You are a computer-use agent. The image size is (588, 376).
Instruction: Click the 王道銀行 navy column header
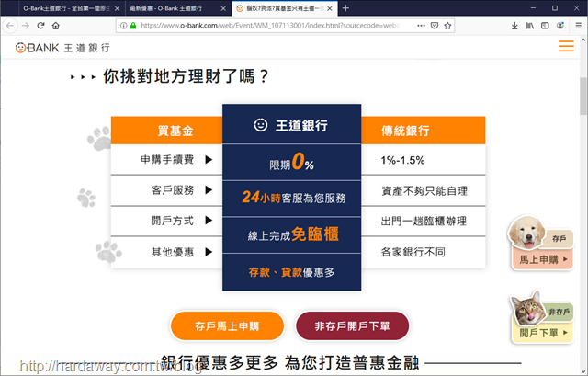pos(292,124)
